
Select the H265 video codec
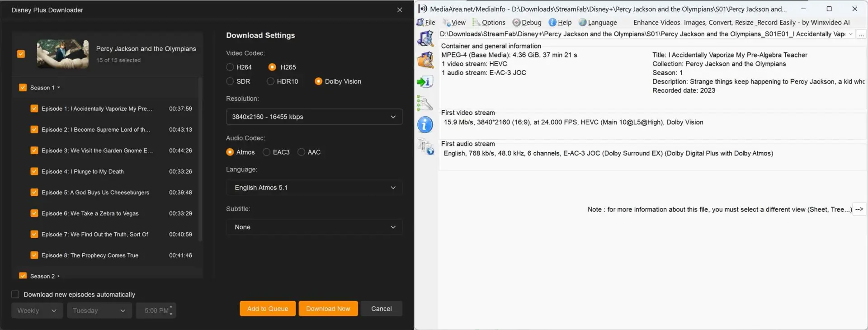(x=272, y=67)
